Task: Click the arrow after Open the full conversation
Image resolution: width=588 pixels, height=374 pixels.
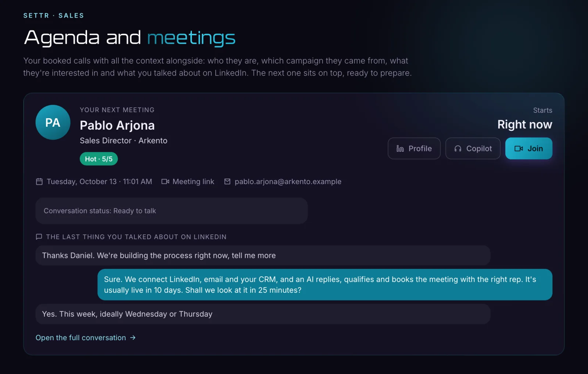Action: pos(133,338)
